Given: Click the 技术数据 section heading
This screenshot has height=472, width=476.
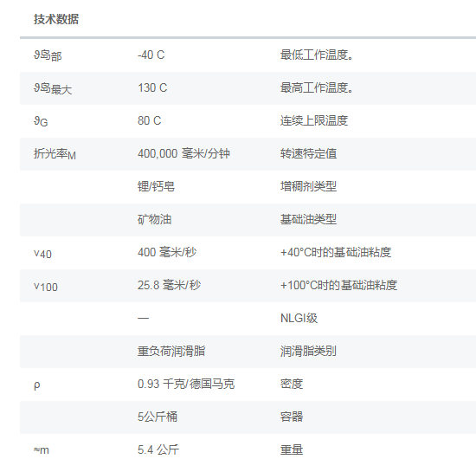Looking at the screenshot, I should [56, 19].
